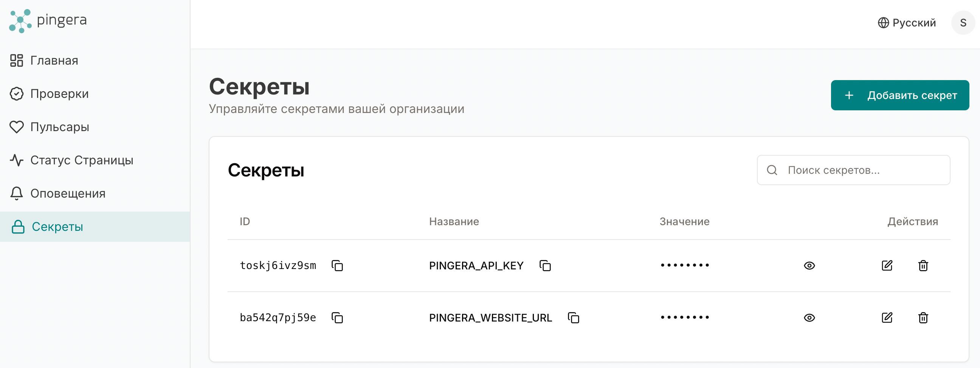Open Статус Страницы page
The height and width of the screenshot is (368, 980).
tap(81, 160)
